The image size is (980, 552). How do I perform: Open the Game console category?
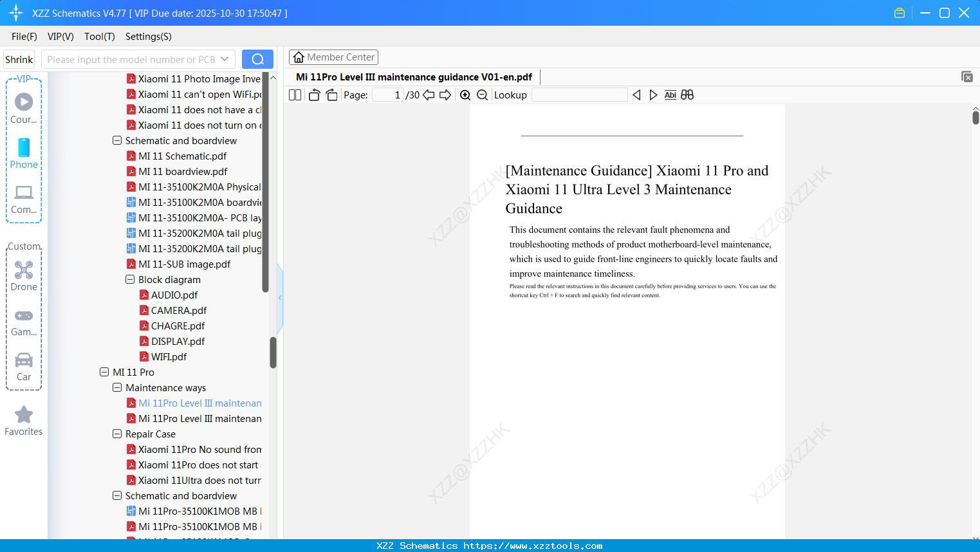coord(24,322)
